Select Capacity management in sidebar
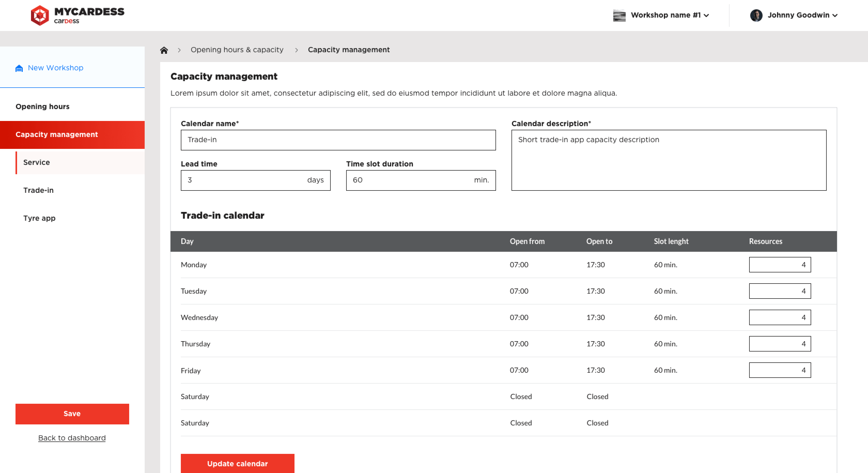868x473 pixels. [x=72, y=135]
